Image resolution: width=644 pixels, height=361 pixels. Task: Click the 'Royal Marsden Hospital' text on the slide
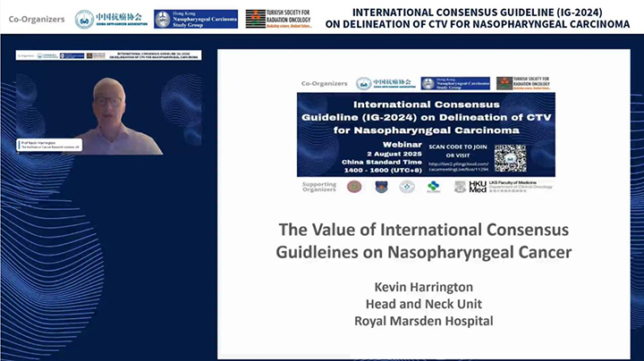tap(424, 321)
